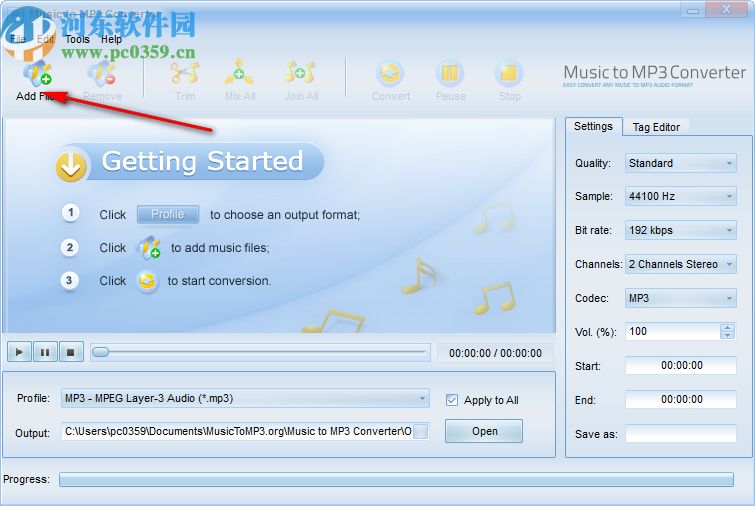Click the Progress bar
Viewport: 755px width, 506px height.
(396, 480)
